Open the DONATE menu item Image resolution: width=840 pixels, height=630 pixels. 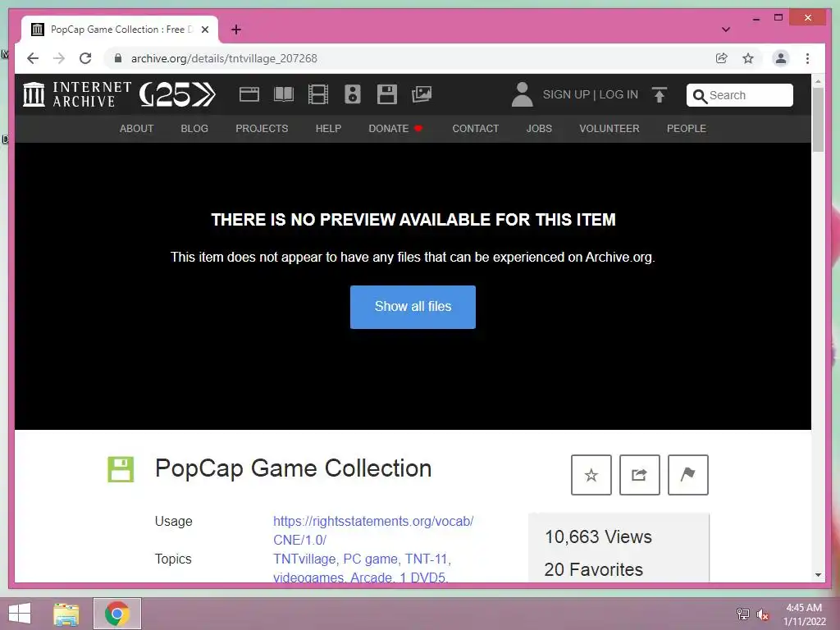[x=395, y=129]
